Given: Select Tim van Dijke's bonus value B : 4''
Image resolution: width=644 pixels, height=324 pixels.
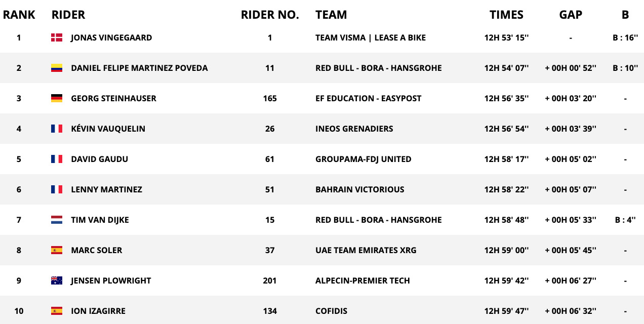Looking at the screenshot, I should (x=625, y=220).
